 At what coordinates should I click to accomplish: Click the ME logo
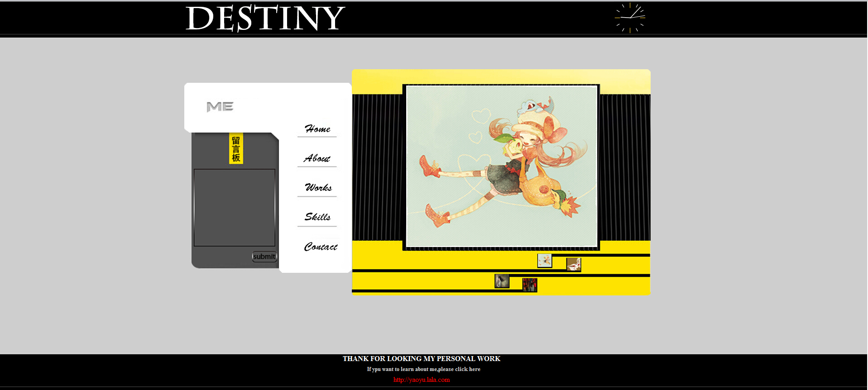tap(220, 107)
